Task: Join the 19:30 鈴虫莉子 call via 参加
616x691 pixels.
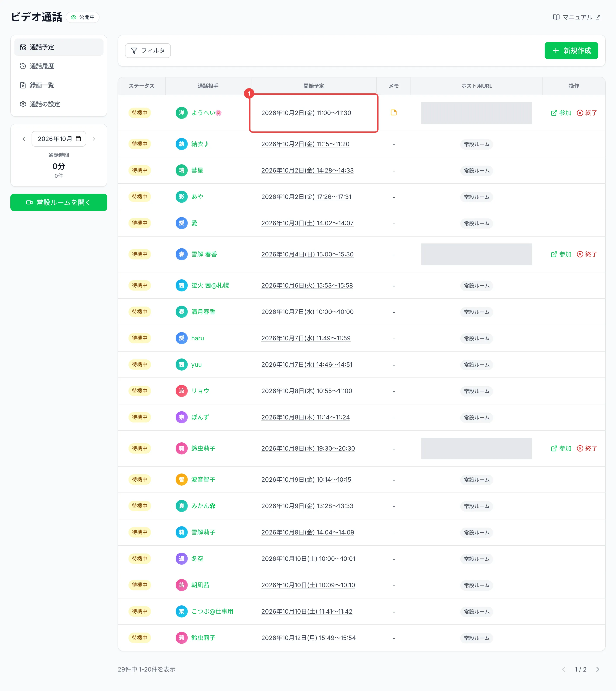Action: tap(561, 448)
